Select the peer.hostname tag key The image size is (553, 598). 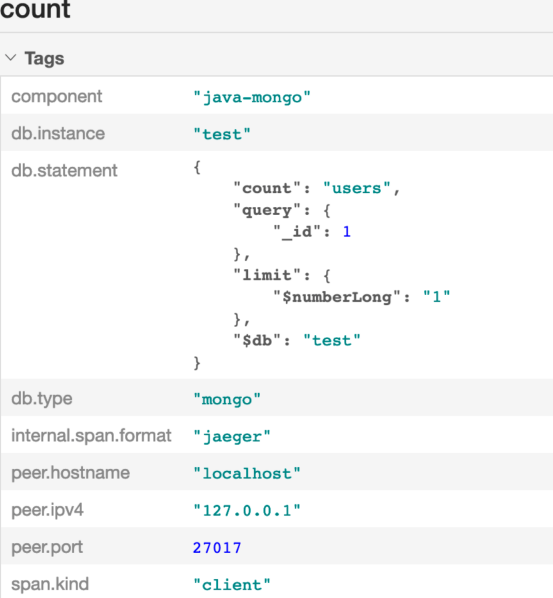pos(71,473)
